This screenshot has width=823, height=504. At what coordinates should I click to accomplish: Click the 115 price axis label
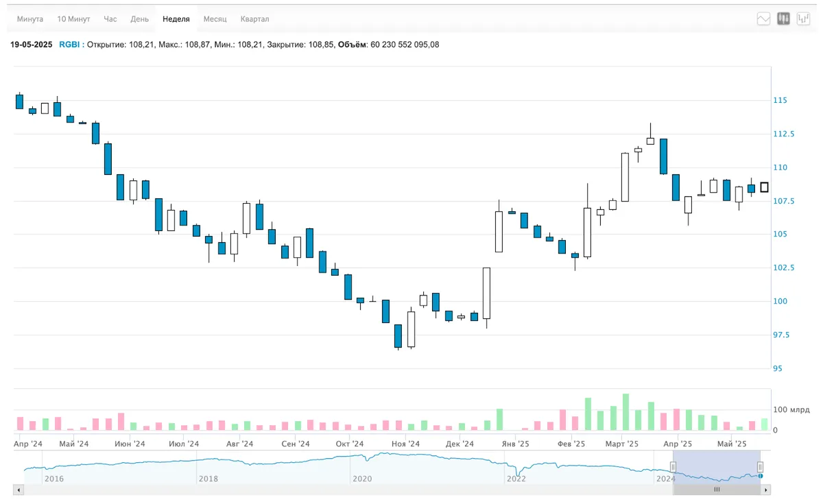(x=780, y=101)
